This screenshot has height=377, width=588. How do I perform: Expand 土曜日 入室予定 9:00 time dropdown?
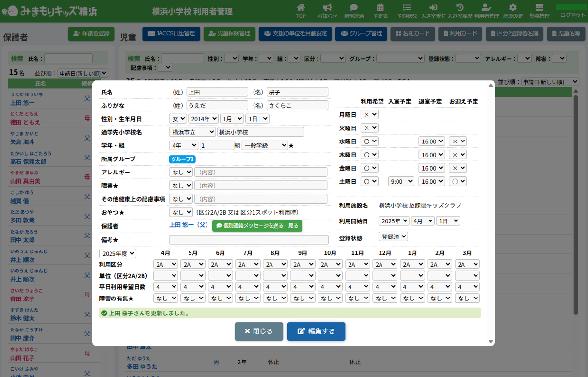tap(401, 181)
